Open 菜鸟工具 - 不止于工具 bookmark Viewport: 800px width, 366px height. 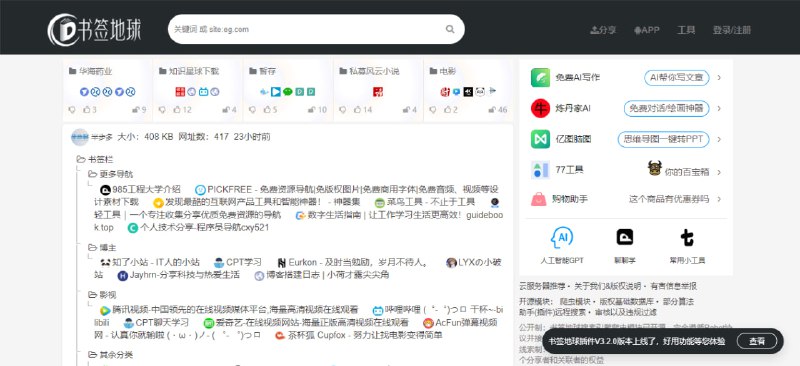[x=424, y=202]
